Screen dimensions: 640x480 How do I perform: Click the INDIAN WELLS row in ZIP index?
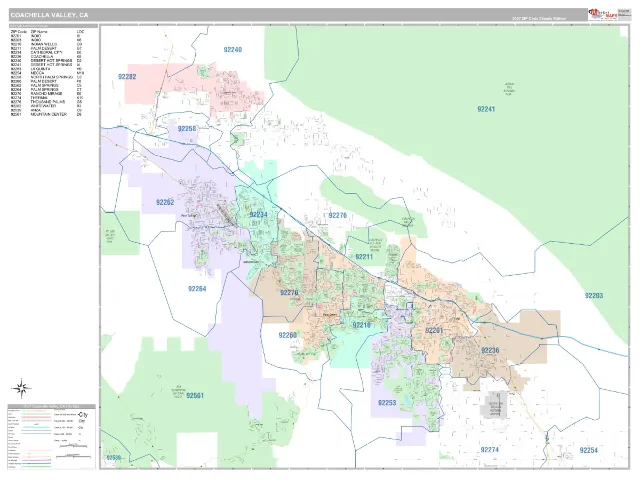(x=47, y=44)
